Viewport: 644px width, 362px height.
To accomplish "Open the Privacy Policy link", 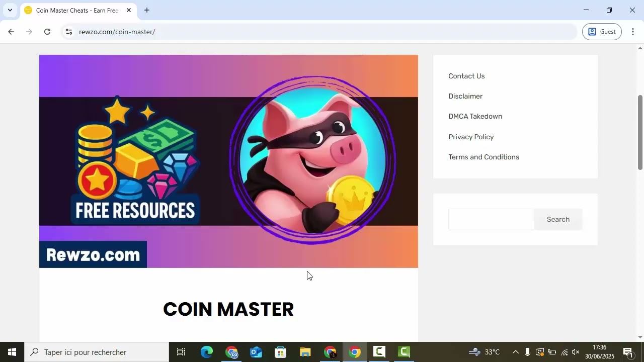I will [471, 137].
